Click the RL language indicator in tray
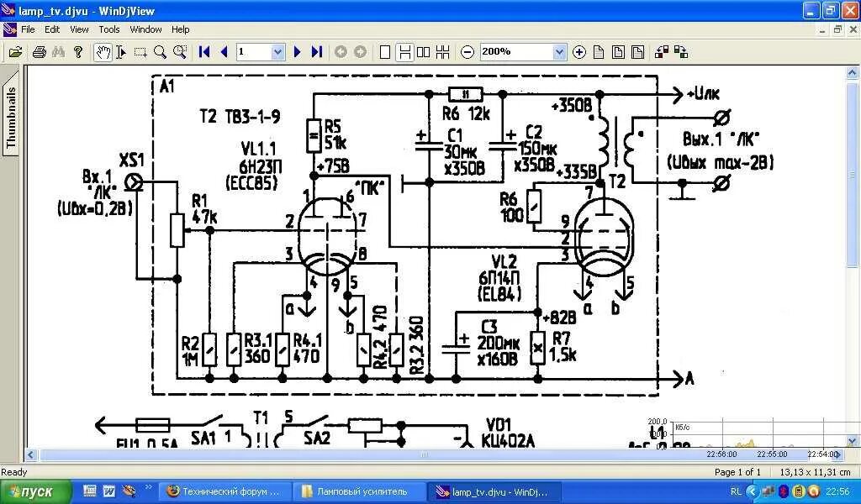 [x=736, y=492]
